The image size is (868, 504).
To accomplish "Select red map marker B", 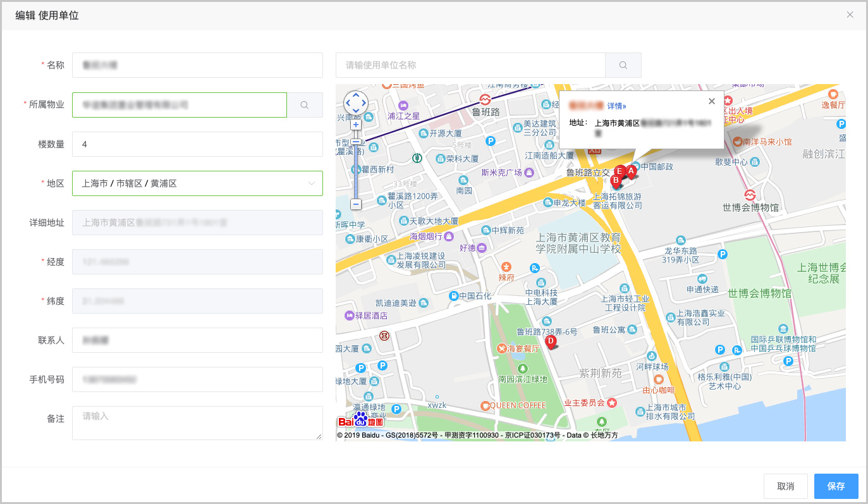I will 616,180.
